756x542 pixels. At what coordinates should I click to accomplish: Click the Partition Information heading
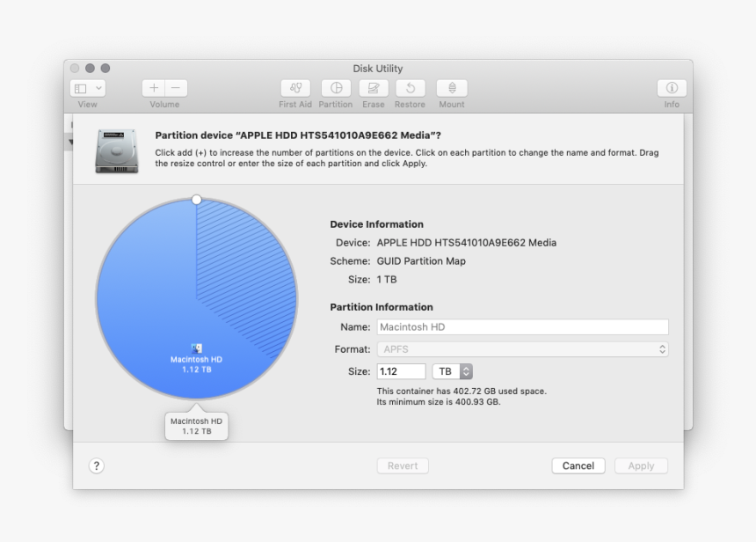(382, 307)
